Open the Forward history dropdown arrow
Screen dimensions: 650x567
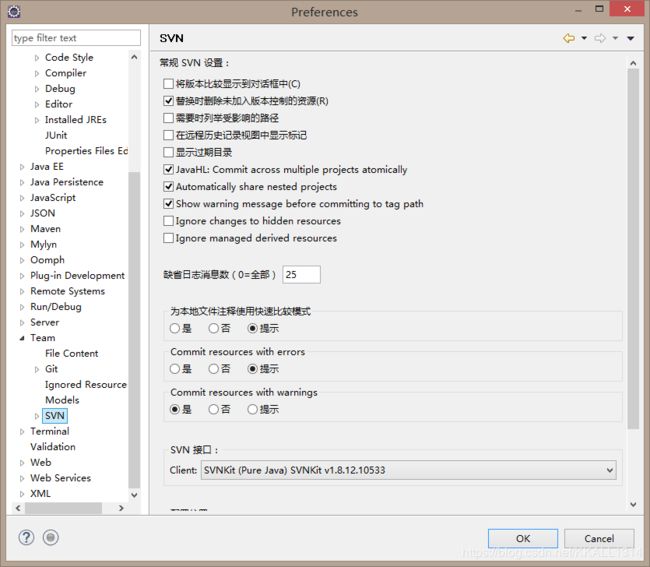tap(615, 38)
